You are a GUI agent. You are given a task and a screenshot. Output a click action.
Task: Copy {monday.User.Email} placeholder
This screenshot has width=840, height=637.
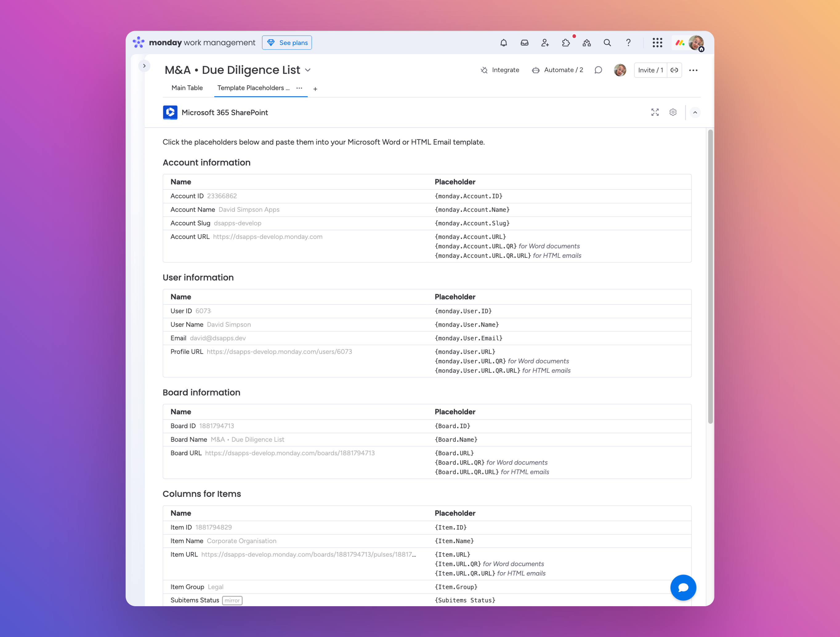[468, 338]
